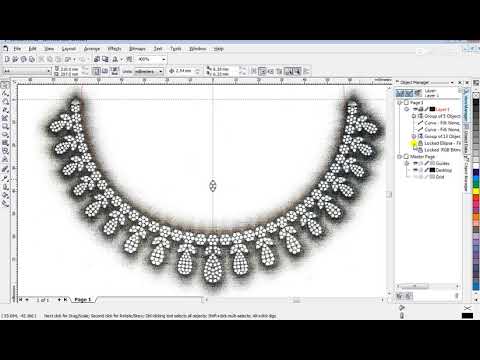Open the File menu
Viewport: 480px width, 360px height.
point(17,49)
